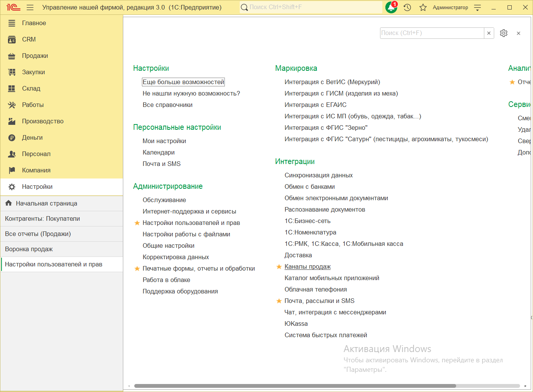Open Интеграция с ФГИС "Зерно"
The height and width of the screenshot is (392, 533).
coord(326,128)
